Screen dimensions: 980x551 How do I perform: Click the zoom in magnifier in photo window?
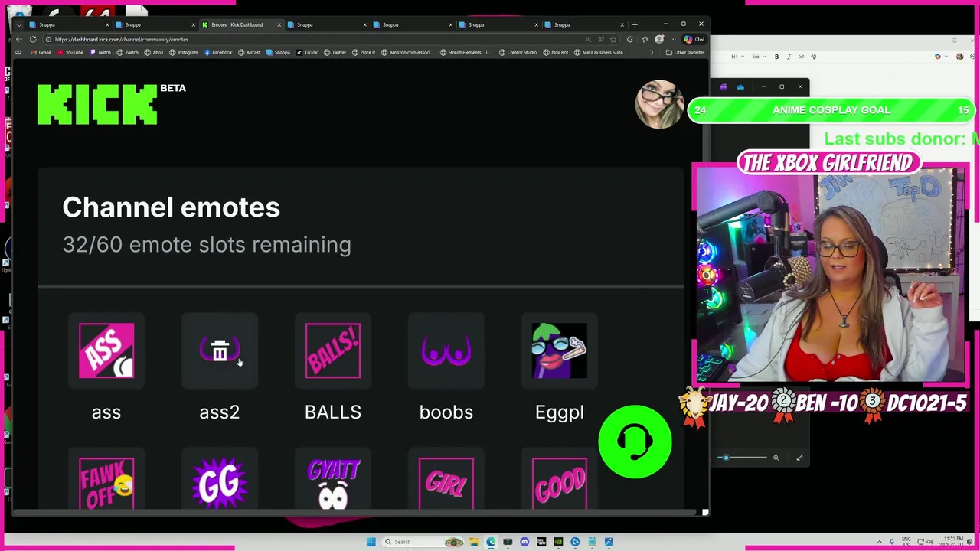tap(776, 458)
